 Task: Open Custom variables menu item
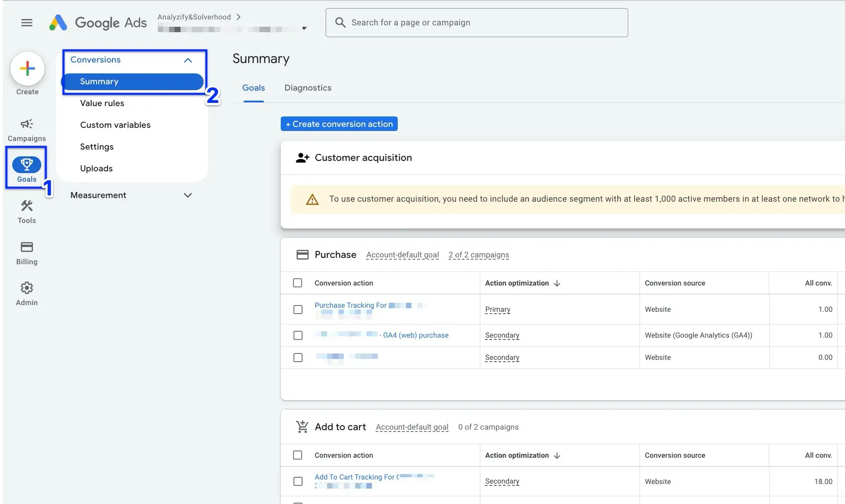click(x=115, y=125)
